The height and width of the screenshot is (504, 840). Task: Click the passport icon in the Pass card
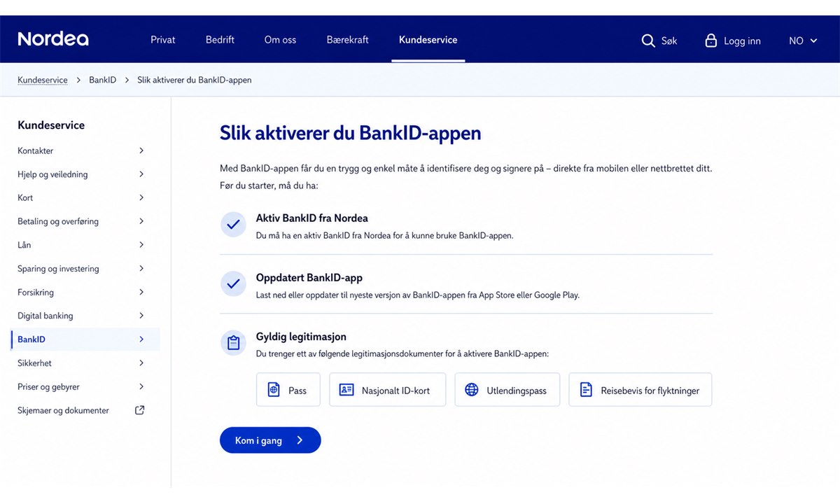coord(274,390)
